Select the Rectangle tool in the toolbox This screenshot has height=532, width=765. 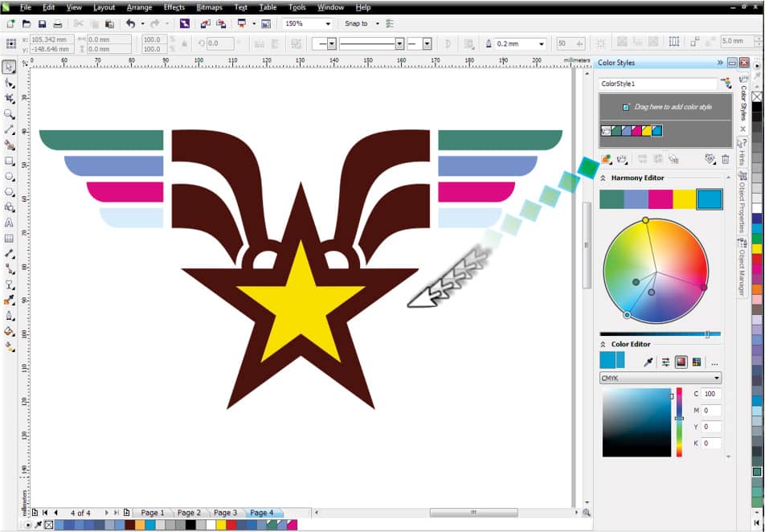[x=10, y=161]
